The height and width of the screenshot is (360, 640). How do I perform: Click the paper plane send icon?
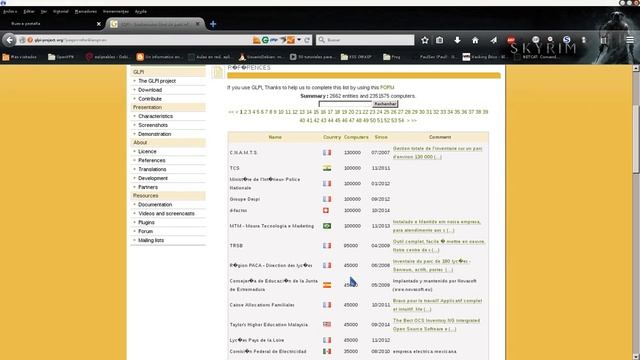[493, 40]
